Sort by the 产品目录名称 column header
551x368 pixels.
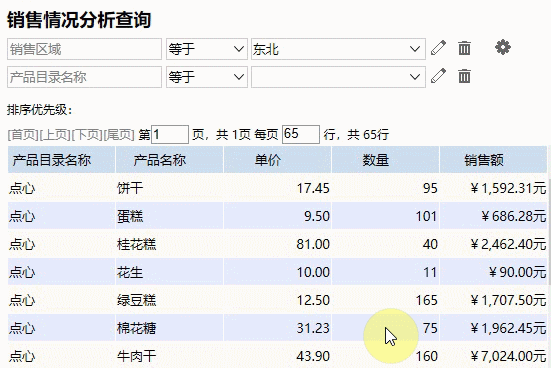pos(61,160)
